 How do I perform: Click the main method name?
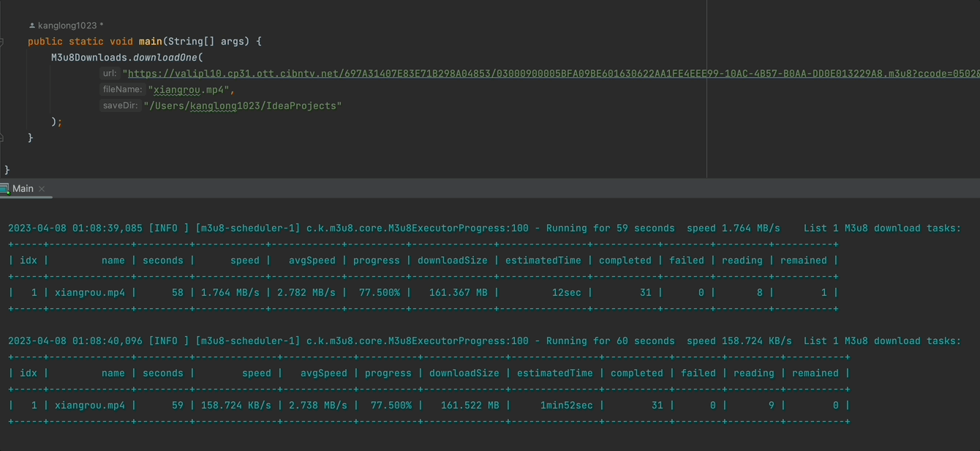coord(151,42)
